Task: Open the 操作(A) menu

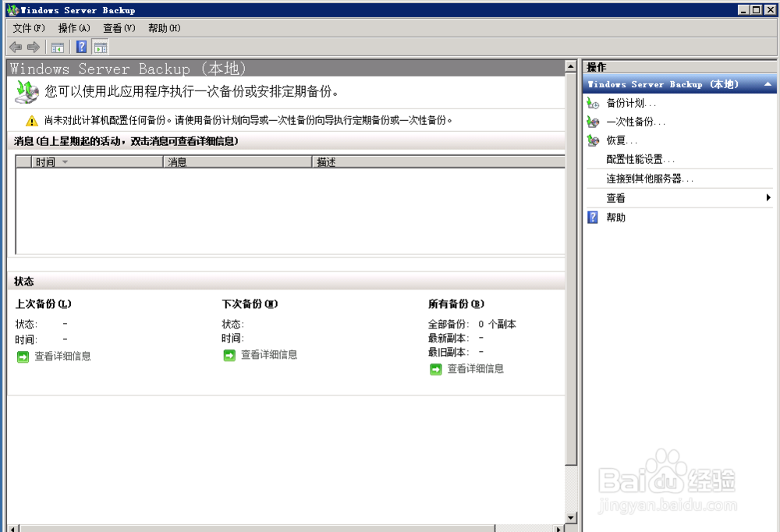Action: tap(74, 28)
